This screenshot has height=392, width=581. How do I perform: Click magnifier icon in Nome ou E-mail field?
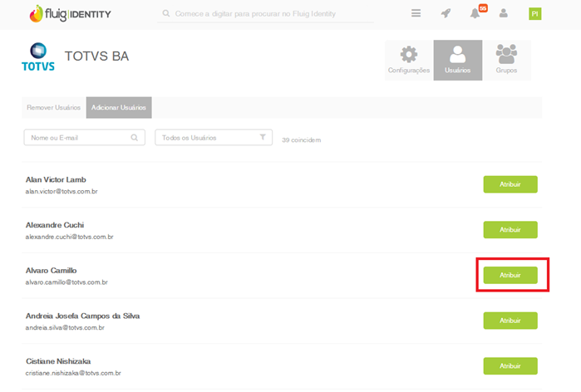(134, 137)
